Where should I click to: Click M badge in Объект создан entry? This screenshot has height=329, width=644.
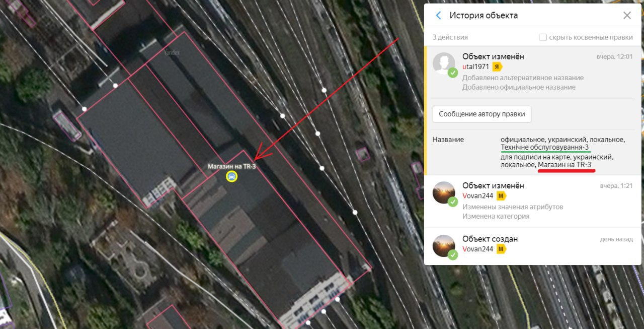(501, 249)
